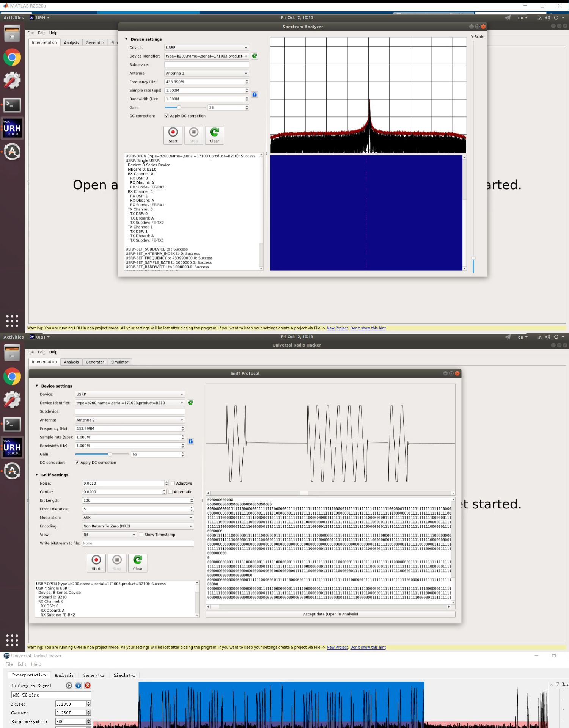
Task: Click blue info icon for Complex Signal
Action: [78, 685]
